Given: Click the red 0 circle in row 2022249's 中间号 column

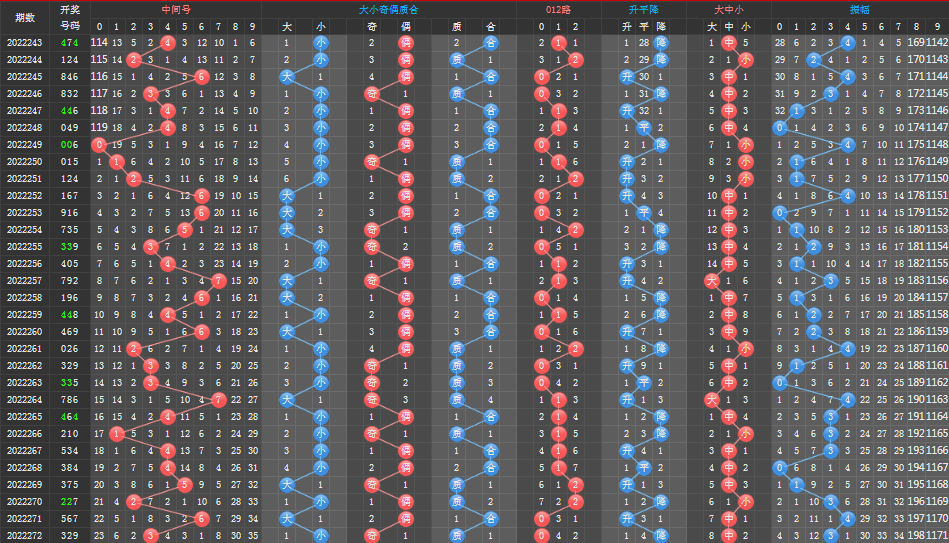Looking at the screenshot, I should click(99, 145).
